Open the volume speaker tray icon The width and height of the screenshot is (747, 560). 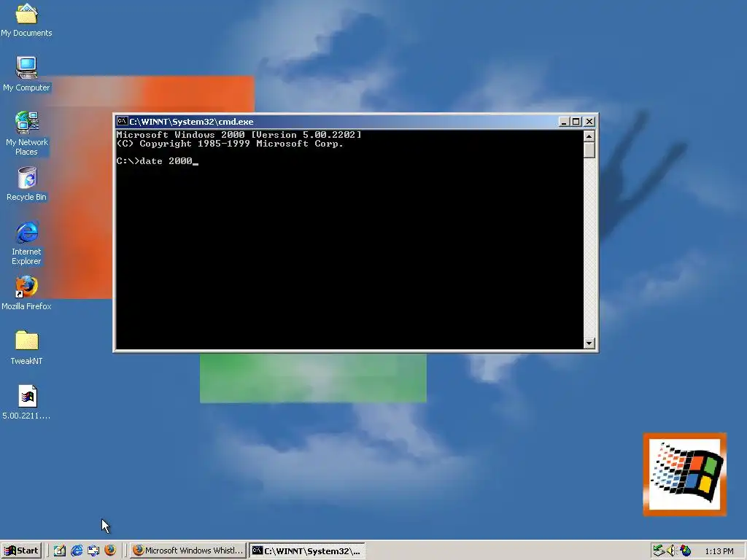point(672,551)
